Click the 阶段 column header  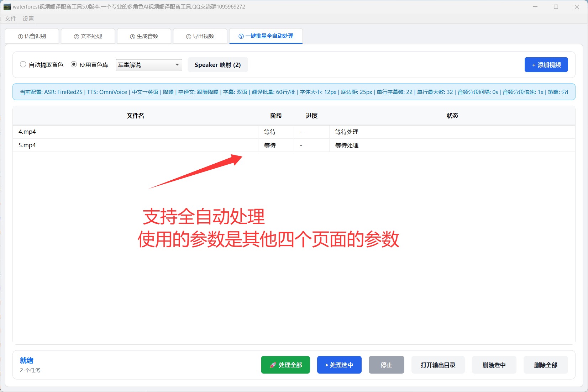click(276, 116)
